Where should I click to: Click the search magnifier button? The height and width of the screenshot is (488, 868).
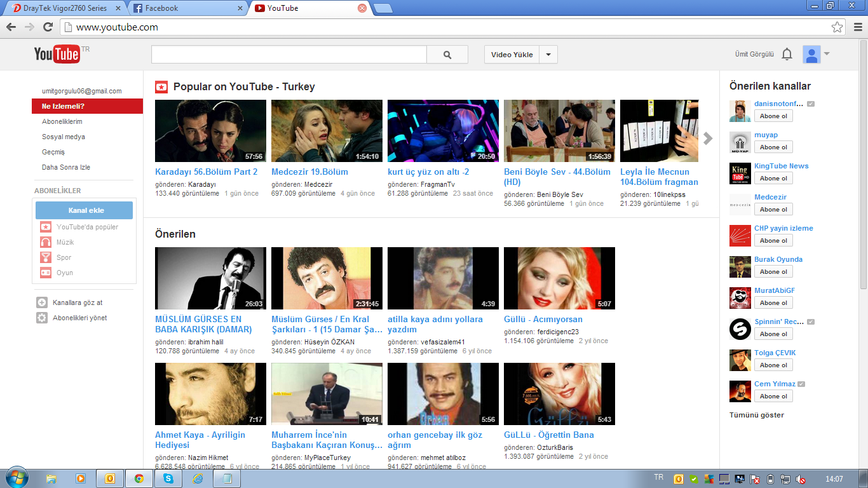(x=447, y=55)
